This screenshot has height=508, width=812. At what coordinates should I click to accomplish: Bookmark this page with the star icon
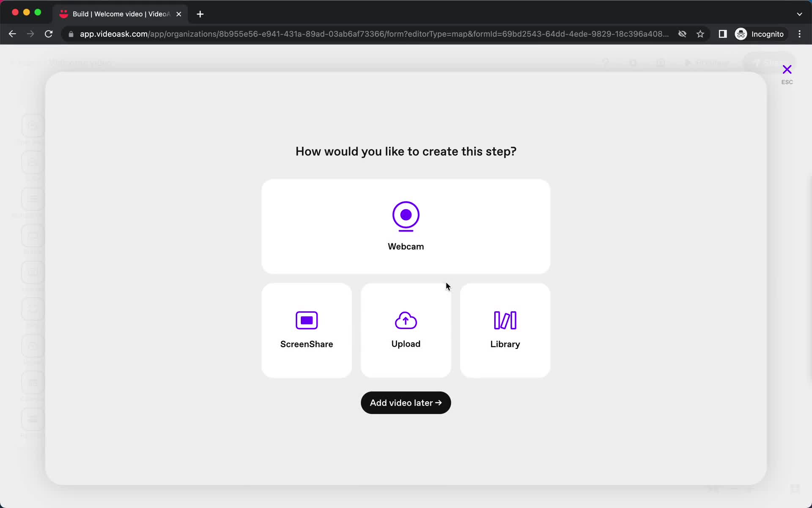pyautogui.click(x=700, y=34)
